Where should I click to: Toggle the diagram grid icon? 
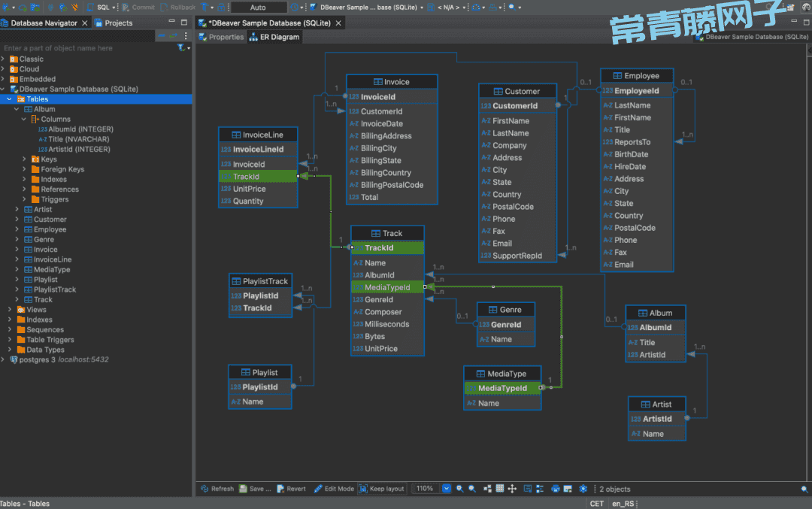tap(500, 489)
